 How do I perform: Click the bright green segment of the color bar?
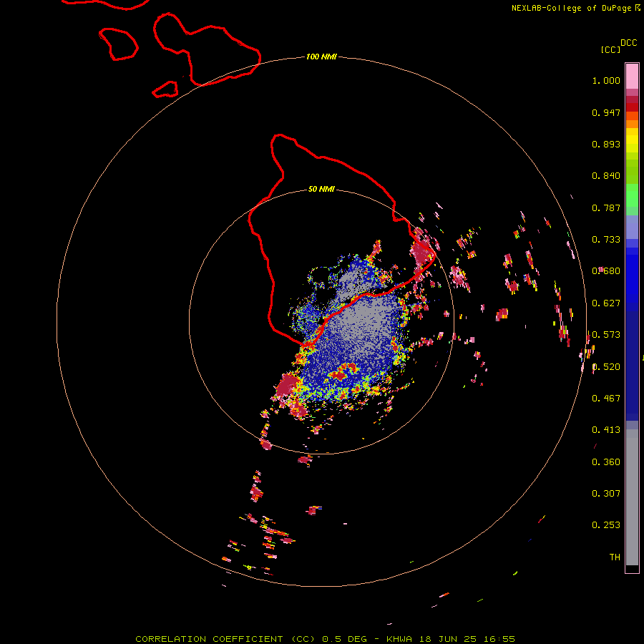[632, 195]
